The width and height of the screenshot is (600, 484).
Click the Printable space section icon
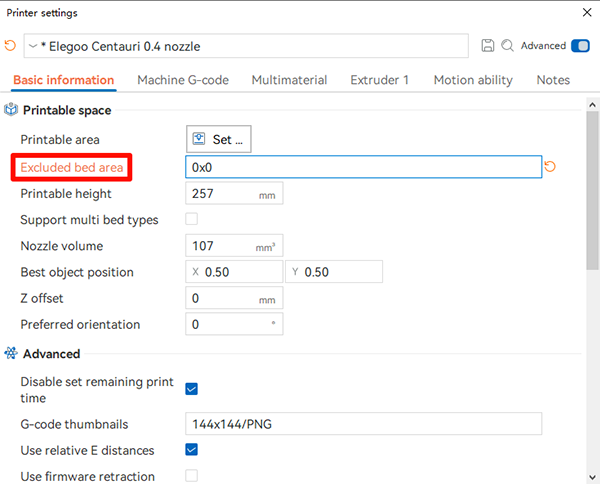[x=12, y=110]
